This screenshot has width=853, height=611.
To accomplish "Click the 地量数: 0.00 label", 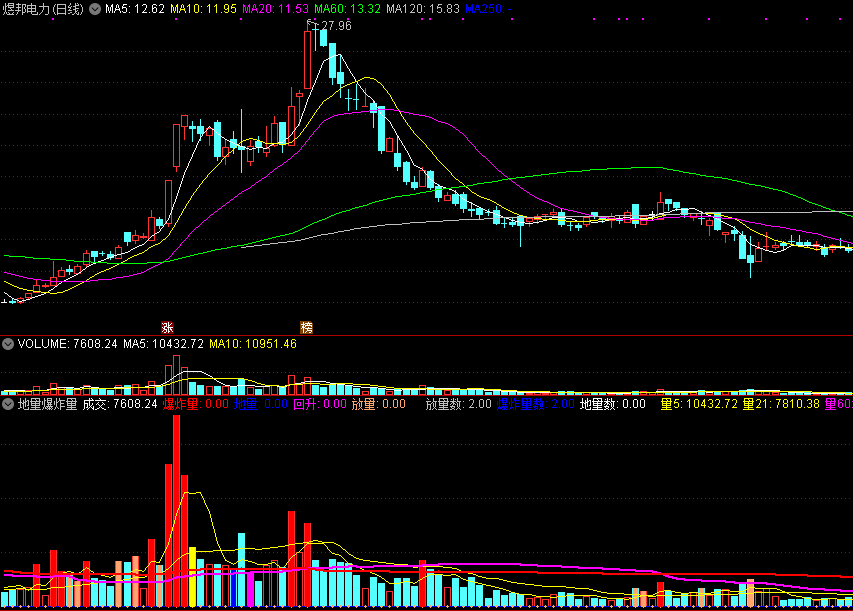I will tap(613, 404).
